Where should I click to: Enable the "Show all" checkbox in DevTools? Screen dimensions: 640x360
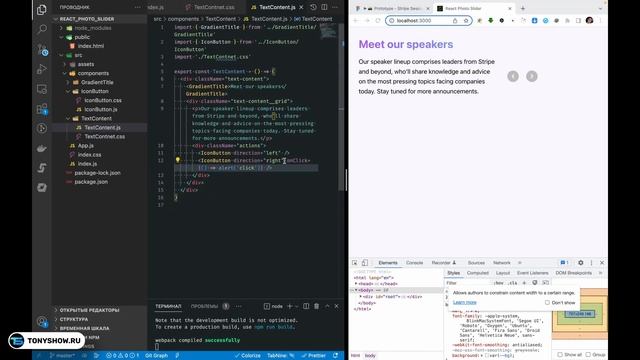[560, 355]
